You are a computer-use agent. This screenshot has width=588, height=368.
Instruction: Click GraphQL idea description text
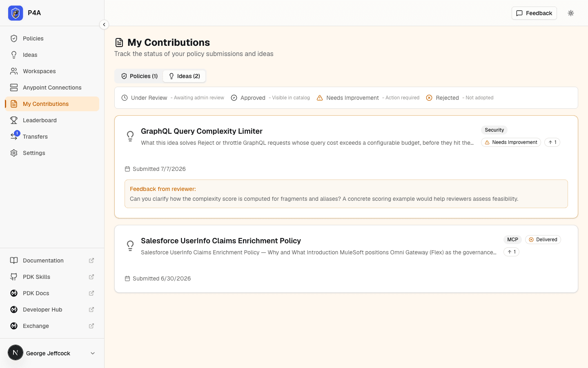pyautogui.click(x=307, y=143)
